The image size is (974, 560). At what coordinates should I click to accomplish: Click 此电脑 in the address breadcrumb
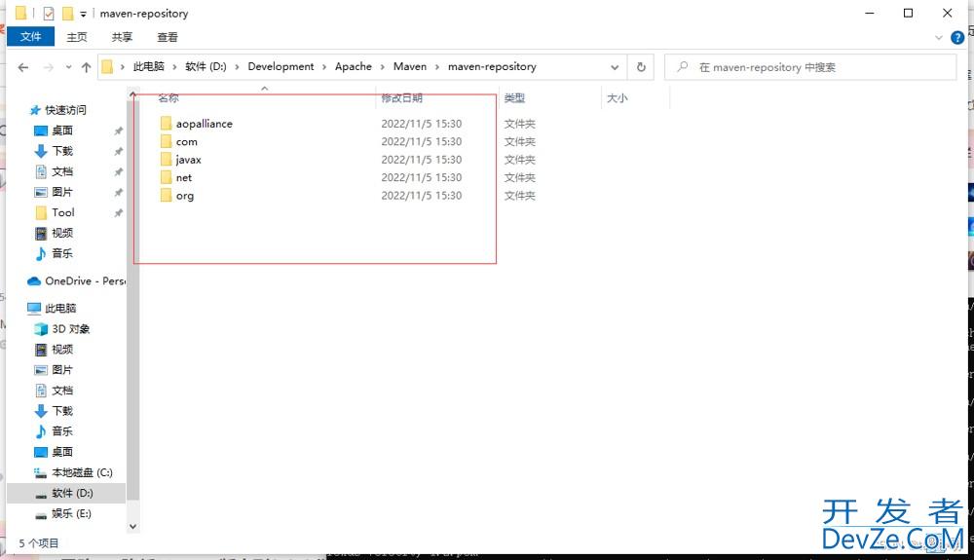pyautogui.click(x=148, y=66)
